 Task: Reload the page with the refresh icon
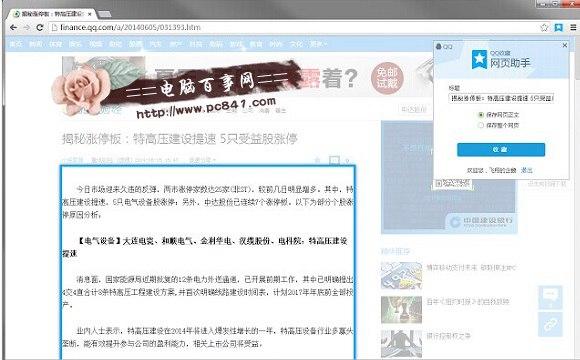point(40,27)
